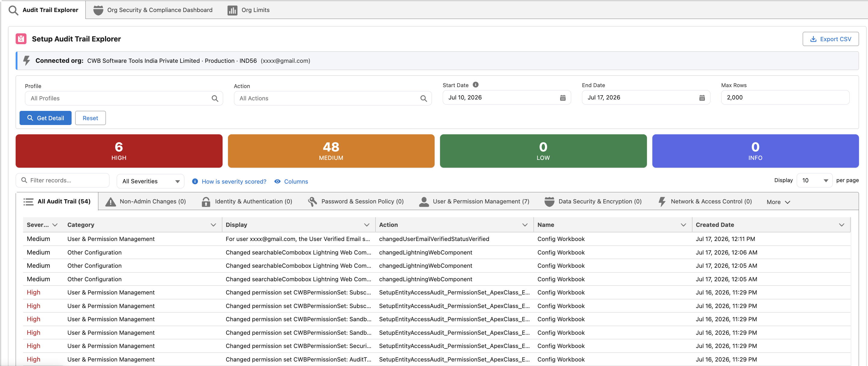The width and height of the screenshot is (868, 366).
Task: Click the All Actions search field
Action: click(333, 98)
